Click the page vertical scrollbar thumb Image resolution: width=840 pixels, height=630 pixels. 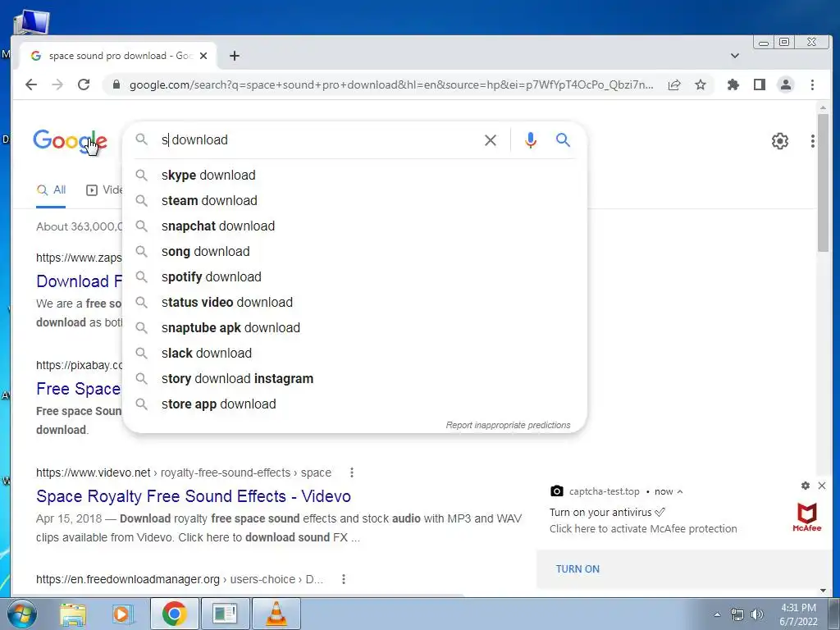823,182
